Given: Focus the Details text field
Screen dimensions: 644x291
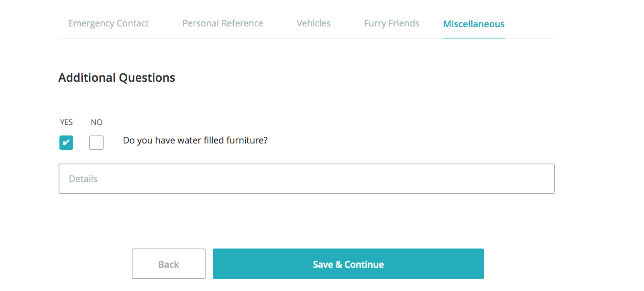Looking at the screenshot, I should [x=306, y=179].
